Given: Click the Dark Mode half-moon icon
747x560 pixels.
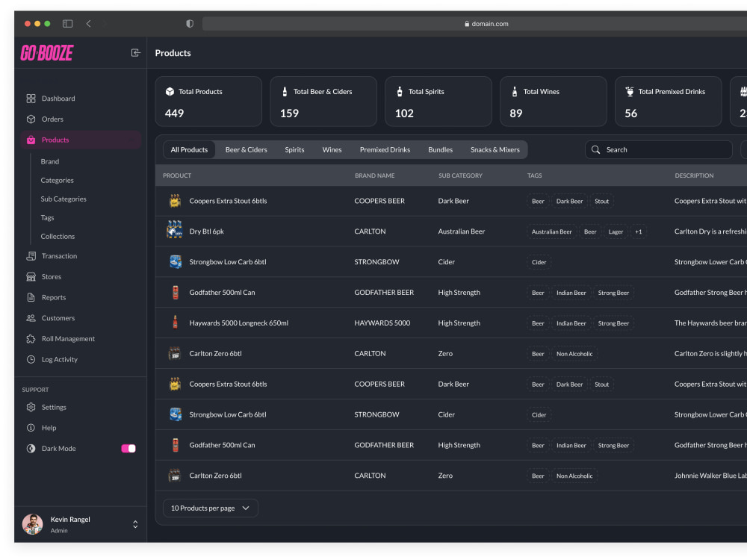Looking at the screenshot, I should (x=31, y=449).
